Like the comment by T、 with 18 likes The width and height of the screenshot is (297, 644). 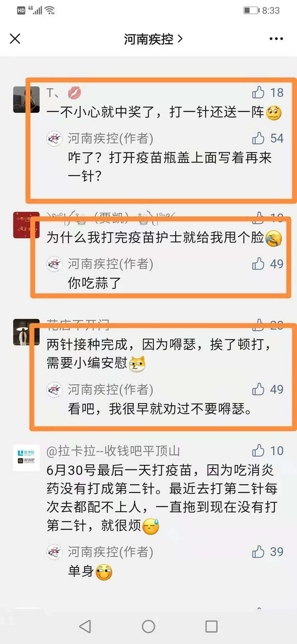pyautogui.click(x=258, y=93)
